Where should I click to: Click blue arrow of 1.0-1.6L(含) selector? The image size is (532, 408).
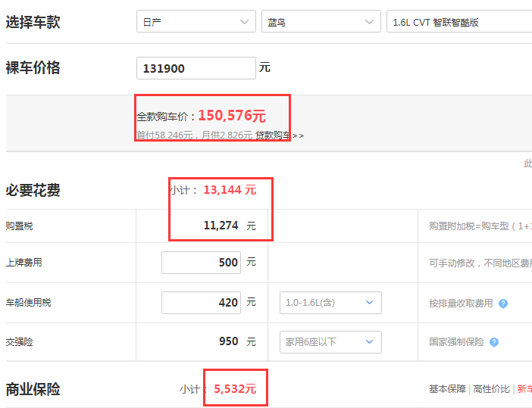click(370, 302)
